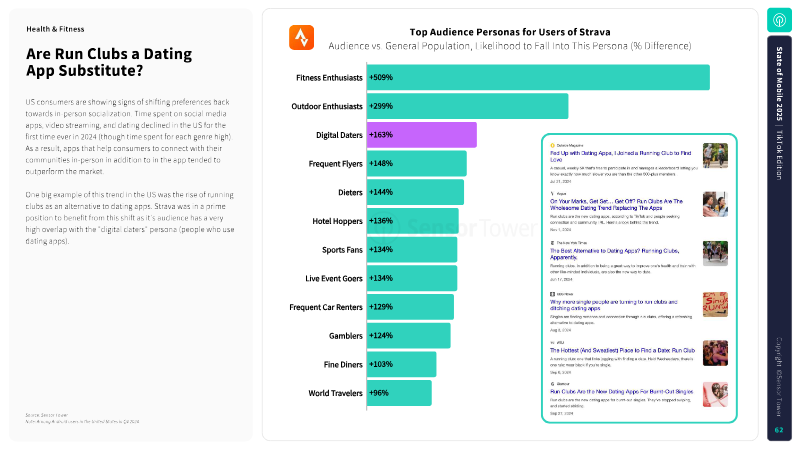Click the Vogue source icon in news list
The height and width of the screenshot is (450, 800).
(552, 193)
